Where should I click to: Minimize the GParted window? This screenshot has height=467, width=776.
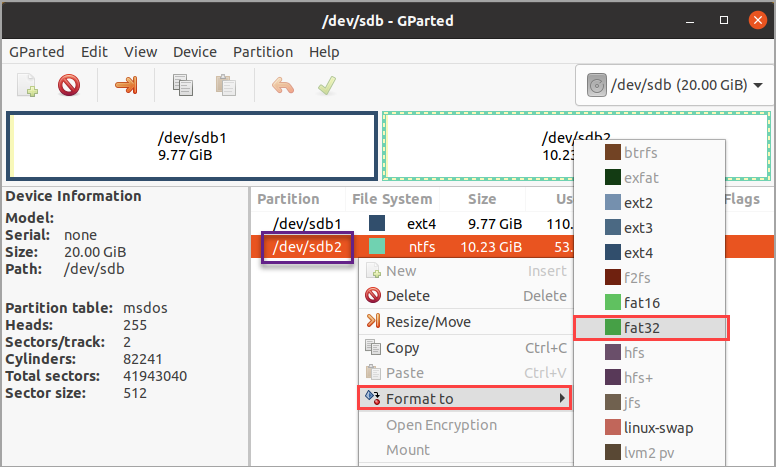coord(690,21)
